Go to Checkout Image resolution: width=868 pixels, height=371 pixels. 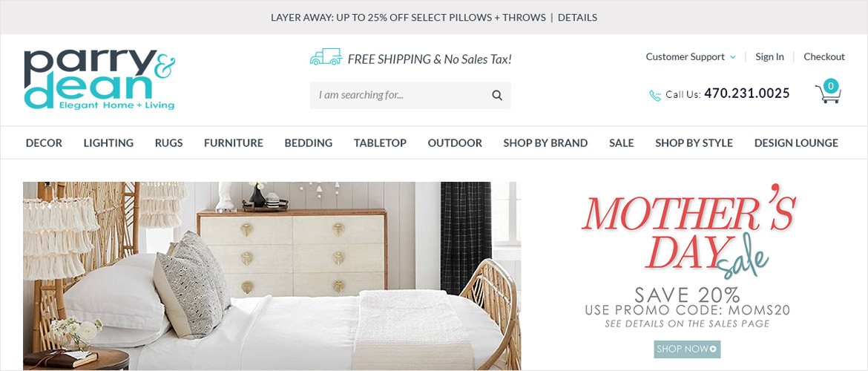pyautogui.click(x=824, y=56)
